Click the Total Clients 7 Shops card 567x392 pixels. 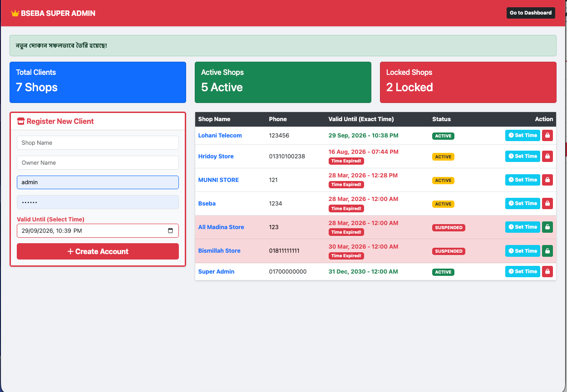pos(98,82)
